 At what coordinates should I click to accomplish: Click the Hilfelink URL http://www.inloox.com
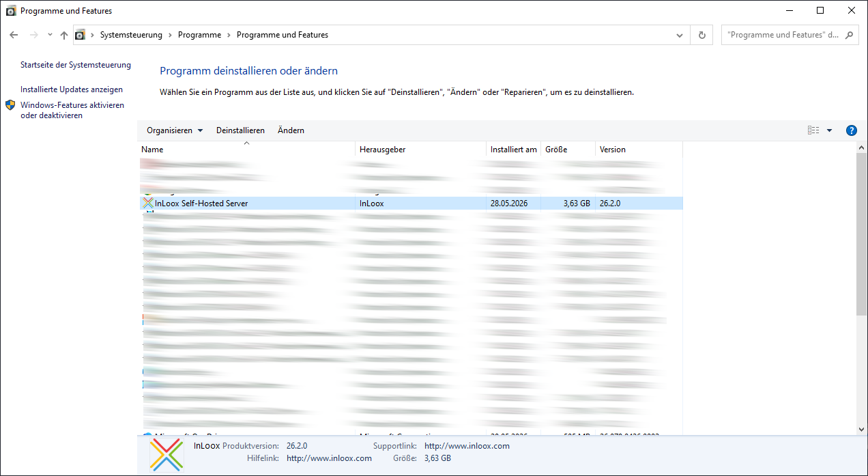(x=329, y=458)
